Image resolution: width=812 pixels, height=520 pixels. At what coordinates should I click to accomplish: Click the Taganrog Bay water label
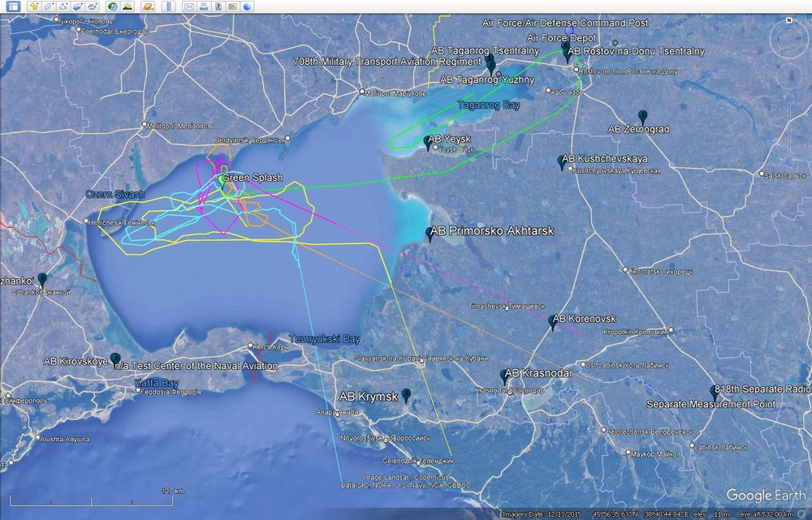pyautogui.click(x=489, y=105)
